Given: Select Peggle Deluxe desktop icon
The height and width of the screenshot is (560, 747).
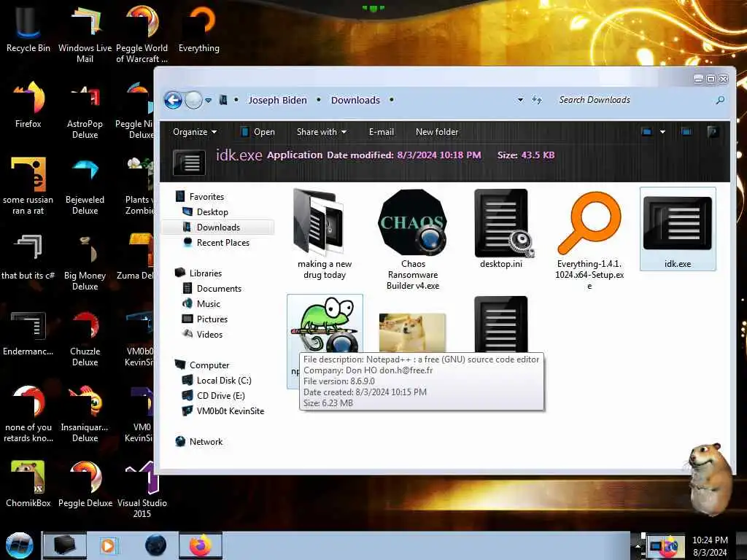Looking at the screenshot, I should pyautogui.click(x=85, y=484).
